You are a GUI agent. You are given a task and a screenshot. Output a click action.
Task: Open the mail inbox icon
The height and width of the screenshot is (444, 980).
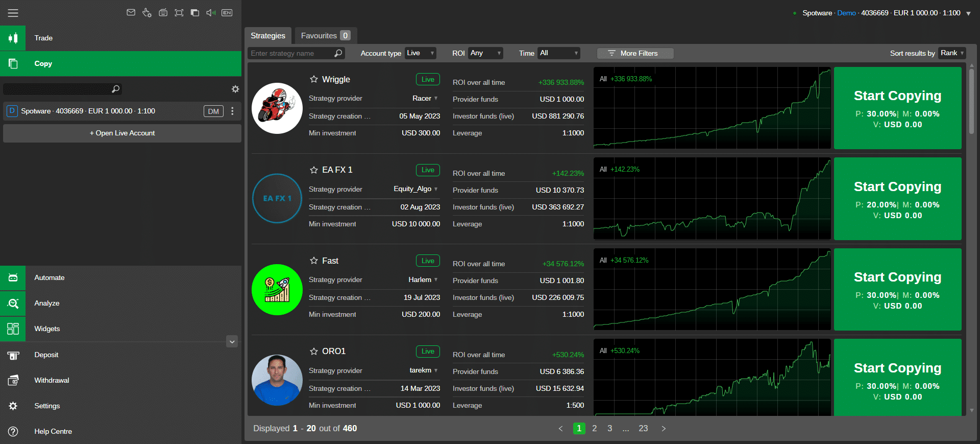(x=131, y=13)
